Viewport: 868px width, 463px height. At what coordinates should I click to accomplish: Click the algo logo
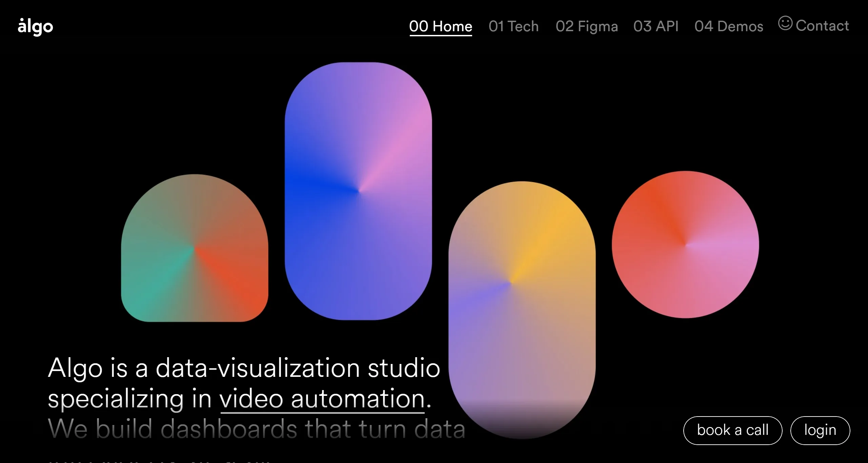pos(35,26)
